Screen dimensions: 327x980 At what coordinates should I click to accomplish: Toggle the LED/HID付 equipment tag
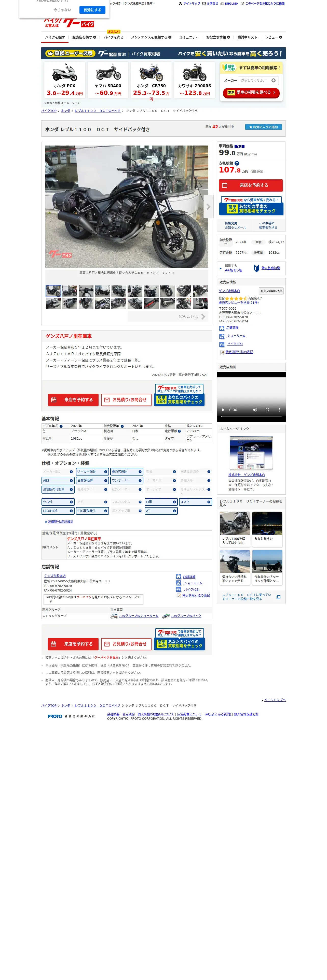pyautogui.click(x=58, y=511)
